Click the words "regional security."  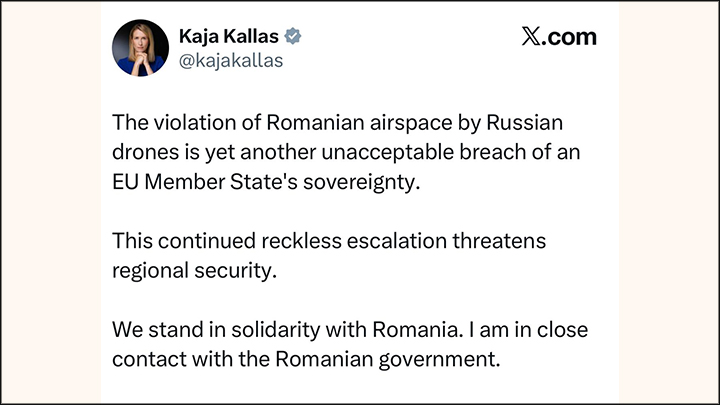(x=194, y=271)
